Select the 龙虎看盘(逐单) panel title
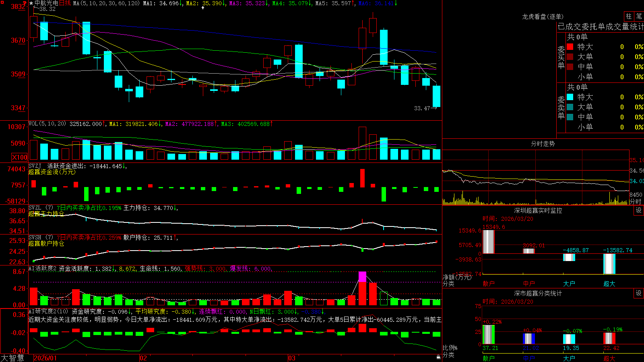The height and width of the screenshot is (362, 644). pyautogui.click(x=543, y=16)
